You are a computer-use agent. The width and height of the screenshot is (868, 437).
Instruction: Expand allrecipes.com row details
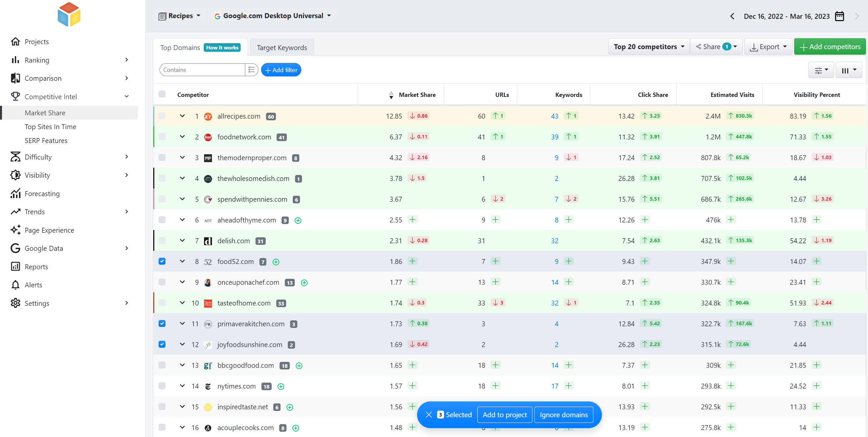click(182, 116)
